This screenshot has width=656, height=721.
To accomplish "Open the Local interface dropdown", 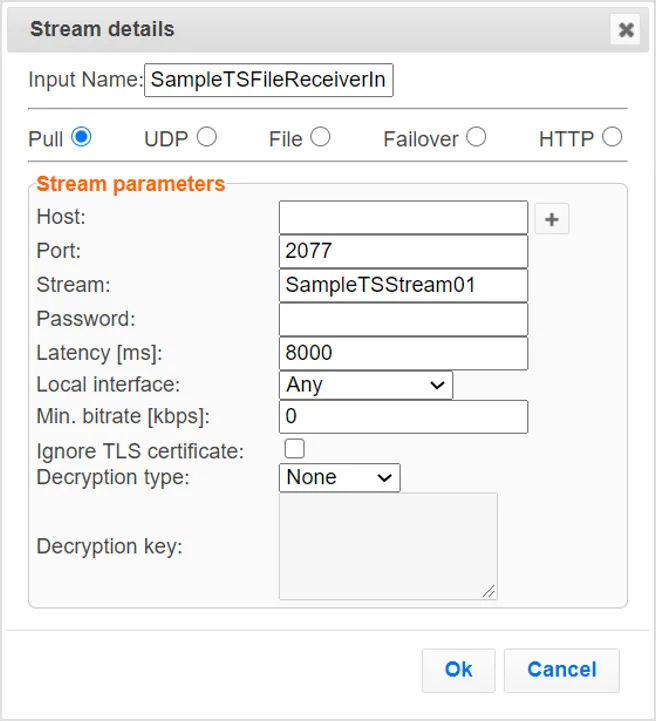I will [x=365, y=385].
